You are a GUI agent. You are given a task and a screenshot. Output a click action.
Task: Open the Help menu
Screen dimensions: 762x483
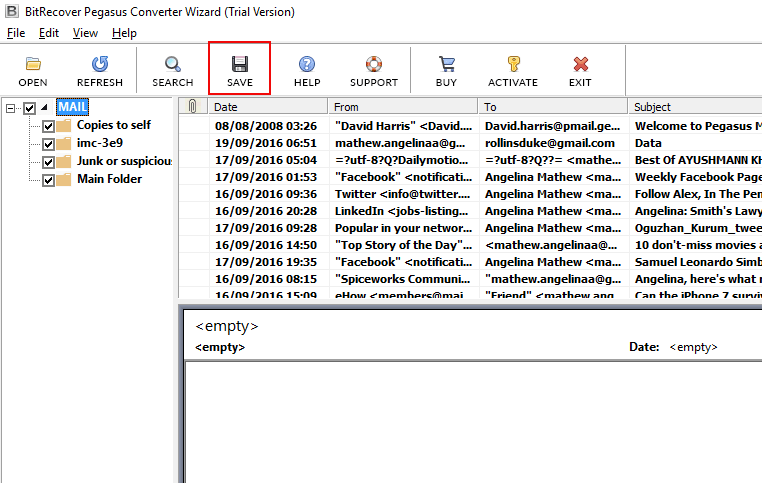click(124, 33)
